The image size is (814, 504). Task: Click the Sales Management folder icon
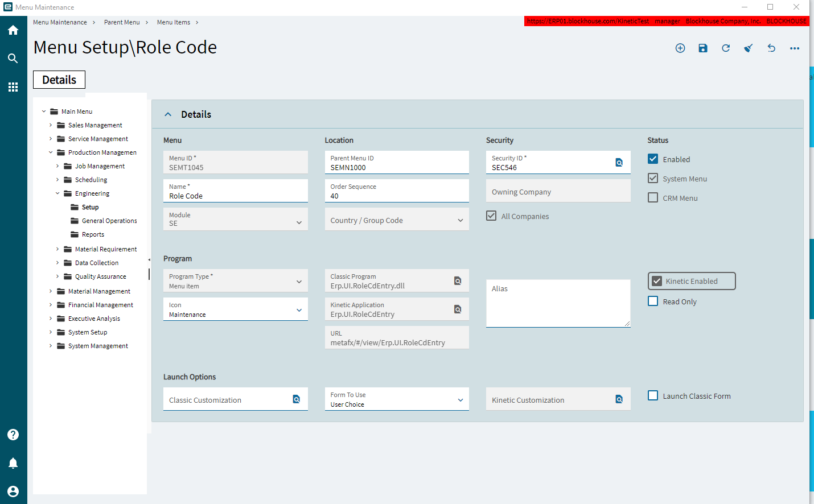(x=61, y=125)
